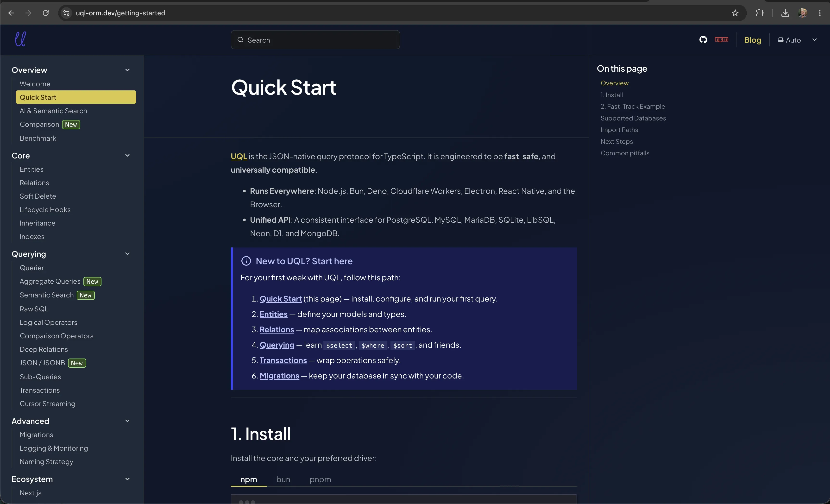This screenshot has height=504, width=830.
Task: Follow the Entities link in callout list
Action: [274, 314]
